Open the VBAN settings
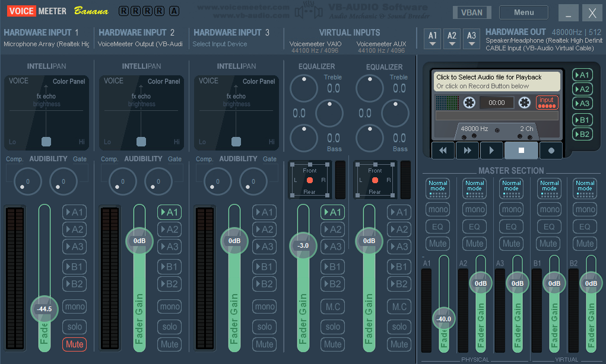606x364 pixels. coord(472,12)
